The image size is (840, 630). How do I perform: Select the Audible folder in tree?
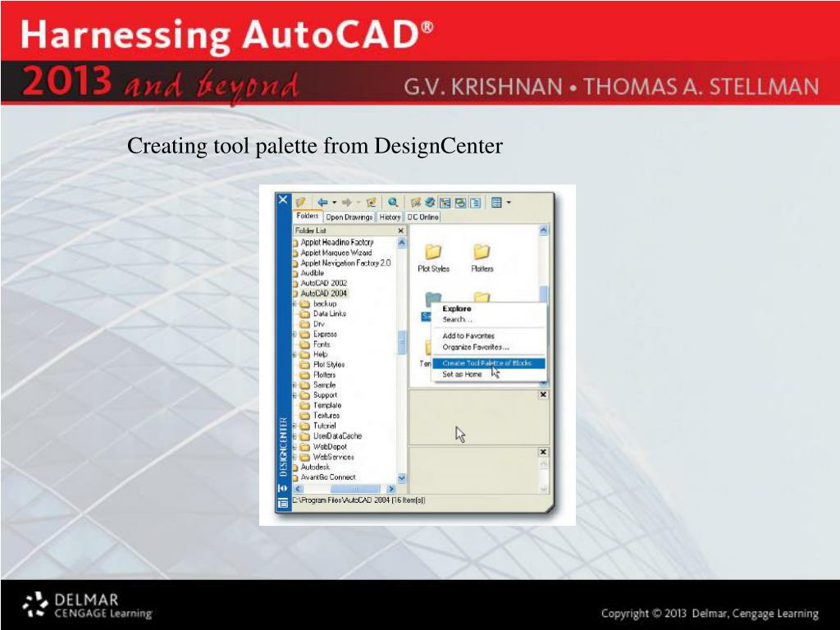pyautogui.click(x=313, y=273)
